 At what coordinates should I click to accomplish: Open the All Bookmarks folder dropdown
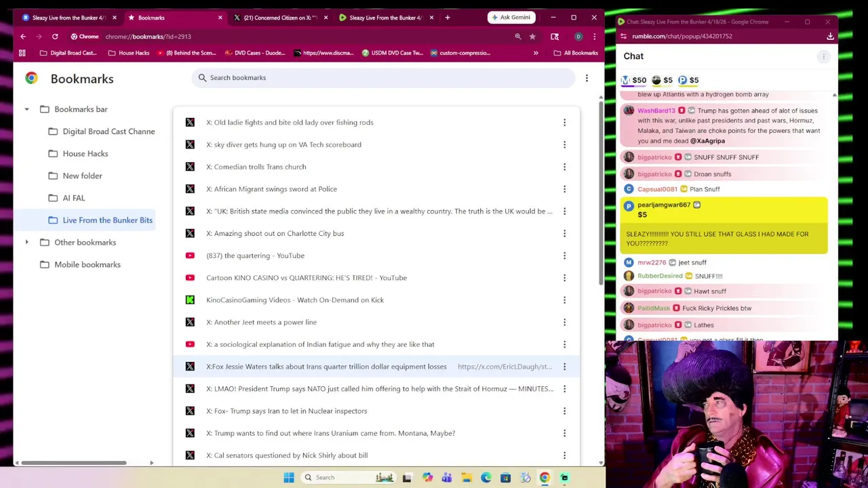pos(576,53)
